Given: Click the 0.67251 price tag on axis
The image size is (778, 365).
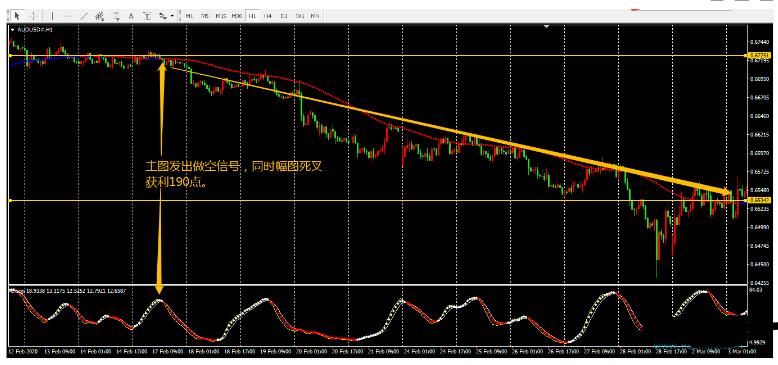Looking at the screenshot, I should coord(760,55).
